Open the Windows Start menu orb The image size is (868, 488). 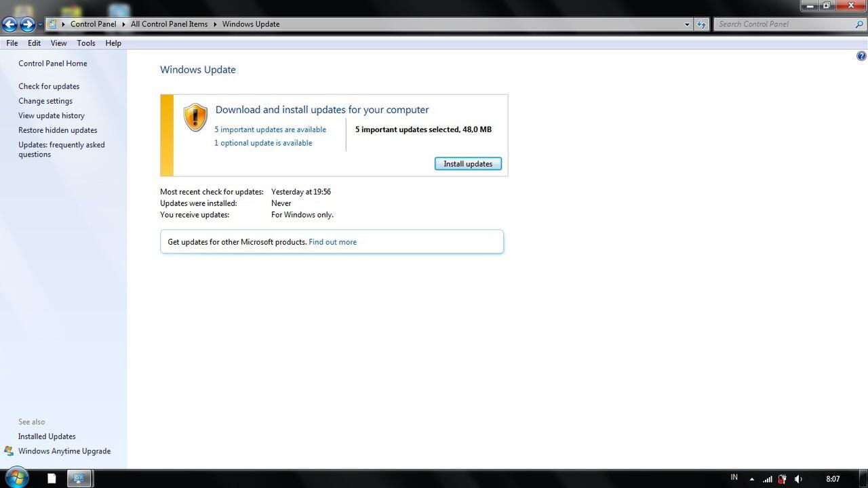(x=16, y=478)
